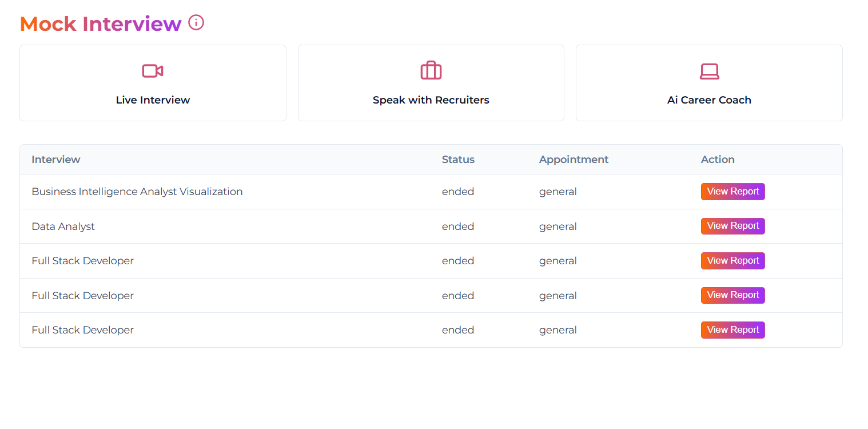The height and width of the screenshot is (429, 868).
Task: Click the laptop icon
Action: [709, 71]
